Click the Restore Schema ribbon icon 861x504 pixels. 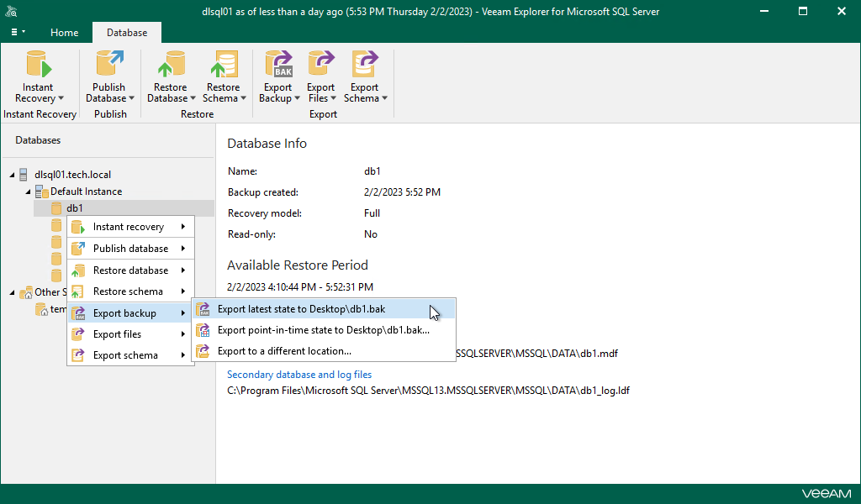[x=224, y=64]
